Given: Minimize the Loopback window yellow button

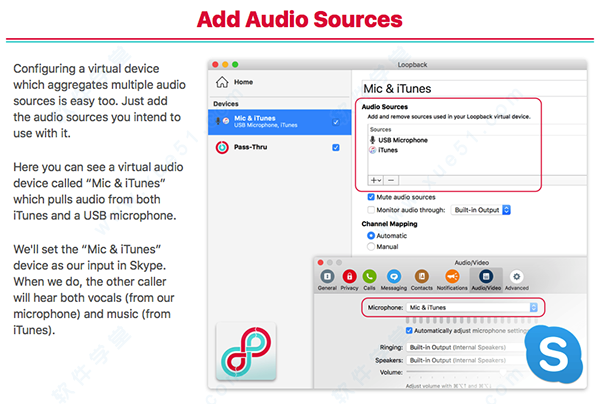Looking at the screenshot, I should tap(225, 64).
